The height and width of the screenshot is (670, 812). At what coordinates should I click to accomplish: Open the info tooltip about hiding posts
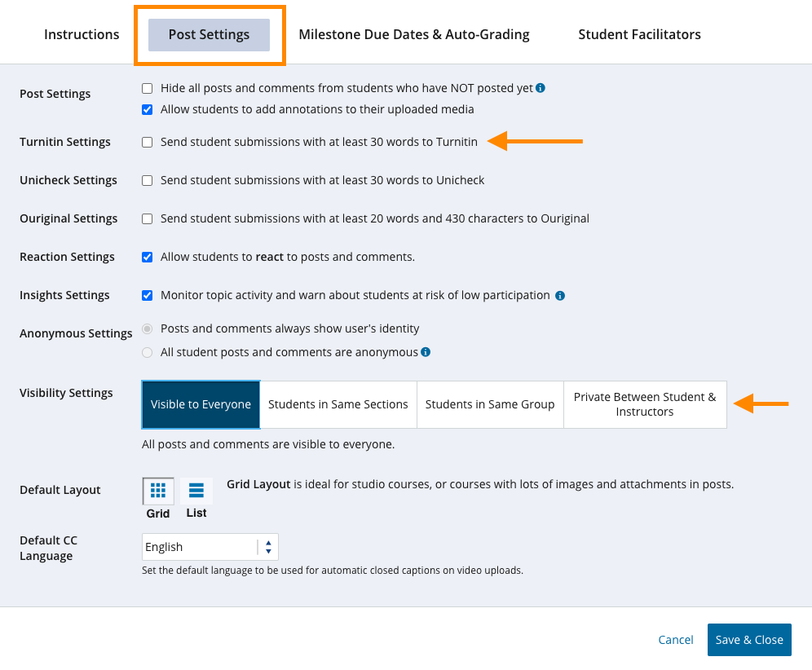point(540,87)
